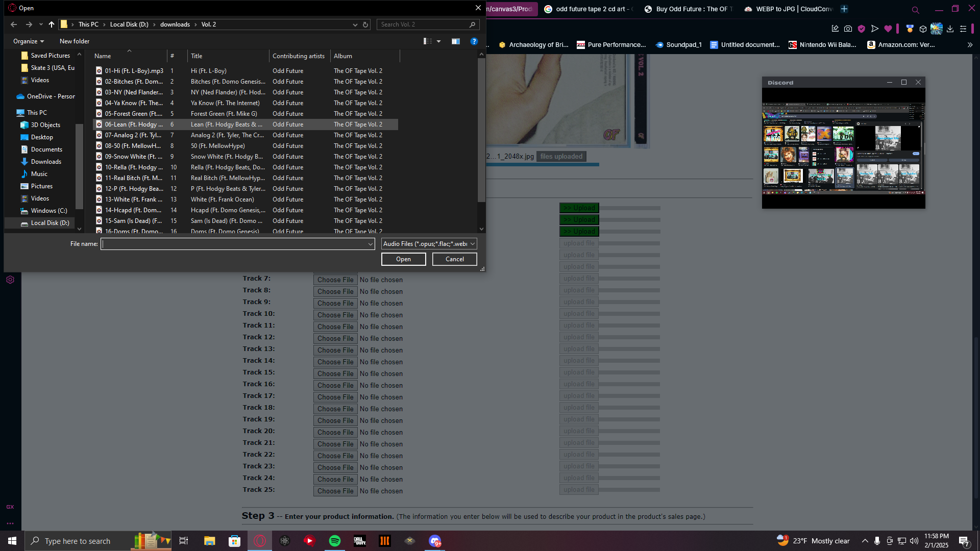Open the Organize dropdown menu

click(x=29, y=41)
